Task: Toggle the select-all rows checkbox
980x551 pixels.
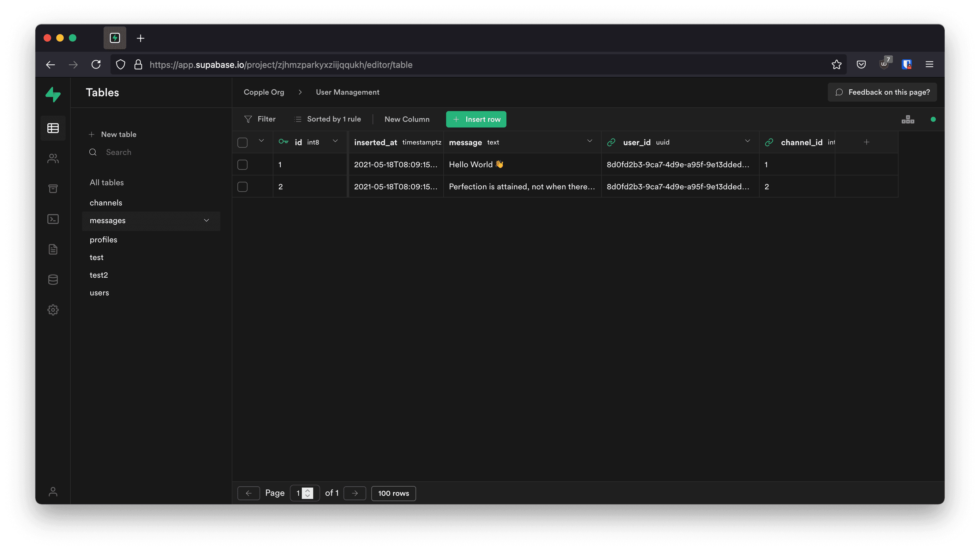Action: (x=242, y=143)
